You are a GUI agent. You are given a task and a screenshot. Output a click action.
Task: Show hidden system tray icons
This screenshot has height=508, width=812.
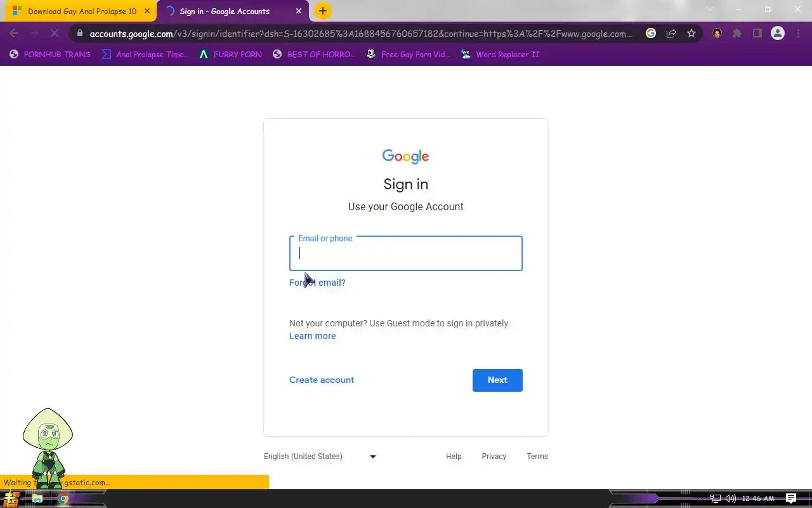700,499
